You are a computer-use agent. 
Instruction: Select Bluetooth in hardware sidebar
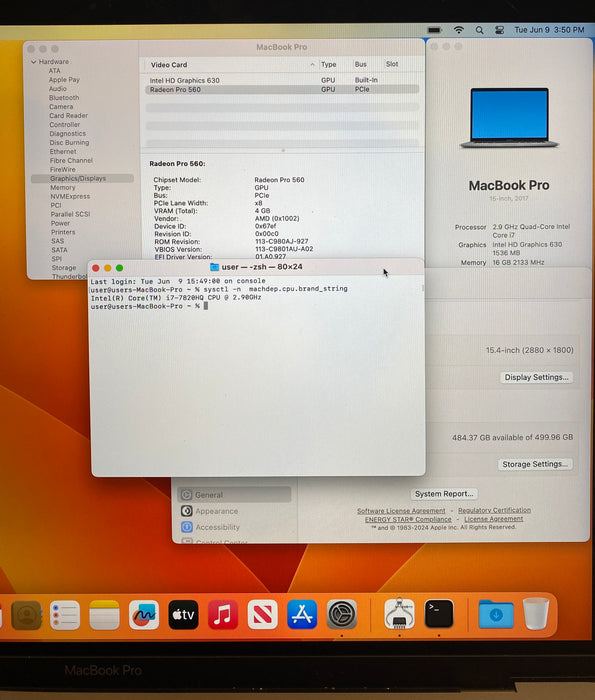64,97
